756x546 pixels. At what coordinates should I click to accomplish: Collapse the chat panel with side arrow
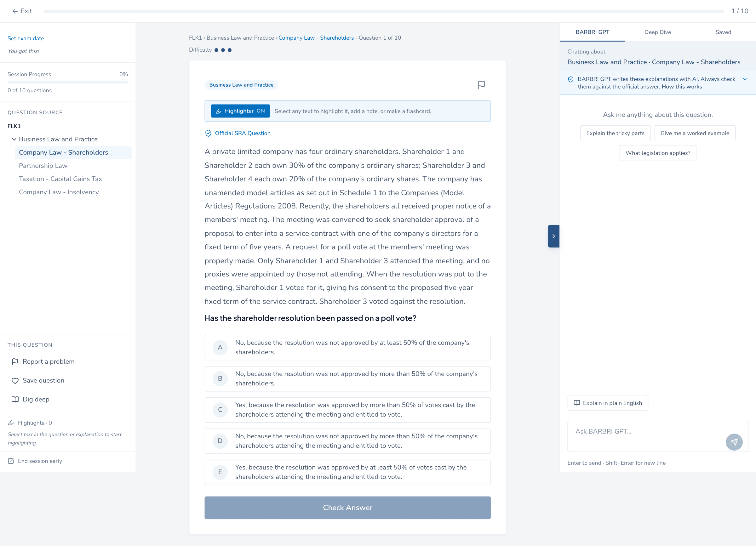[x=553, y=236]
